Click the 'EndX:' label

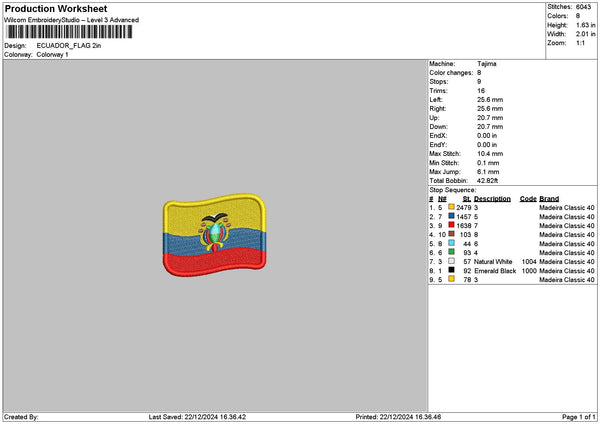(x=438, y=136)
